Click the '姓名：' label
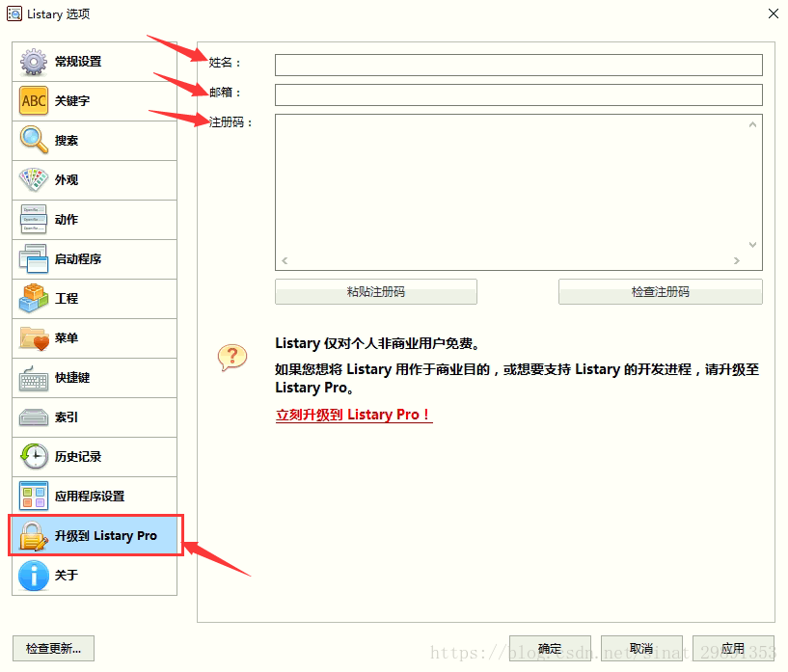This screenshot has height=672, width=788. (225, 63)
